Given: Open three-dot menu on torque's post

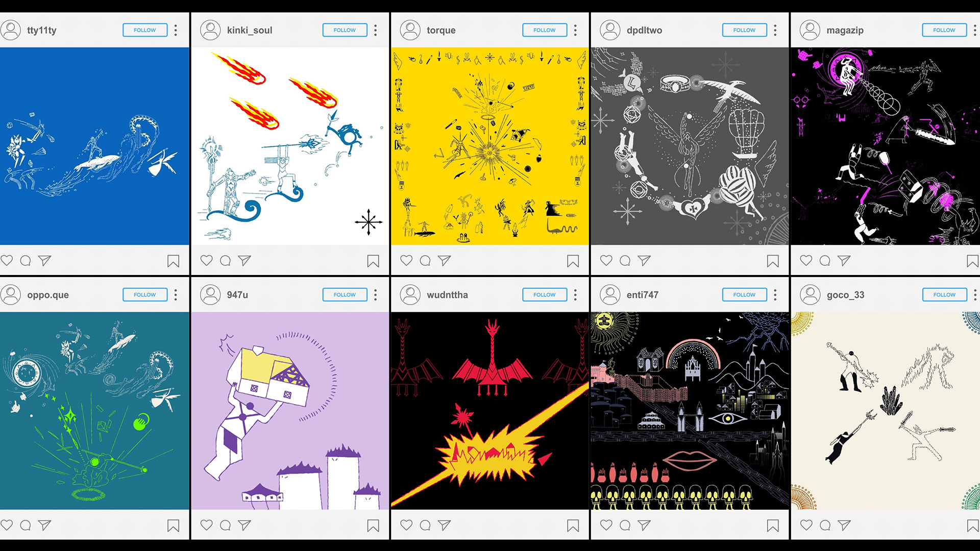Looking at the screenshot, I should click(575, 30).
